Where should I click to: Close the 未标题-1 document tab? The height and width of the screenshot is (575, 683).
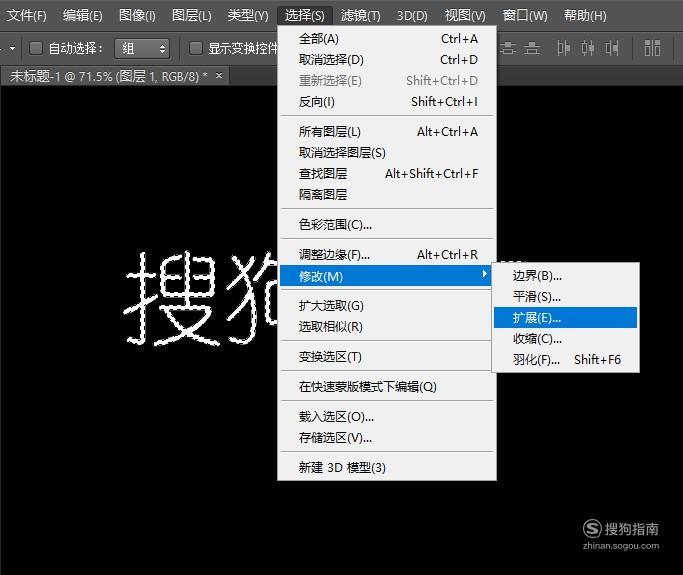click(x=219, y=75)
